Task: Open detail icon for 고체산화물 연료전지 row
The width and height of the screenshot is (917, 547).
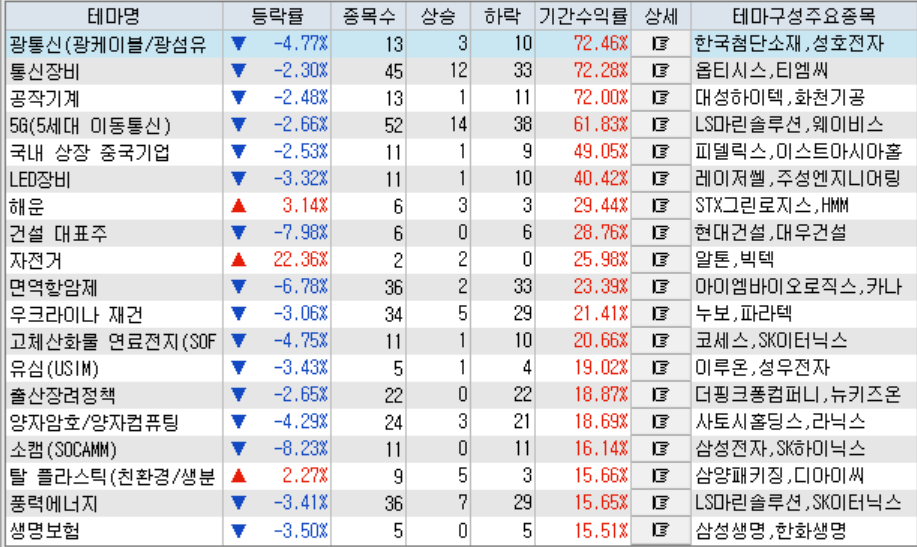Action: pos(661,341)
